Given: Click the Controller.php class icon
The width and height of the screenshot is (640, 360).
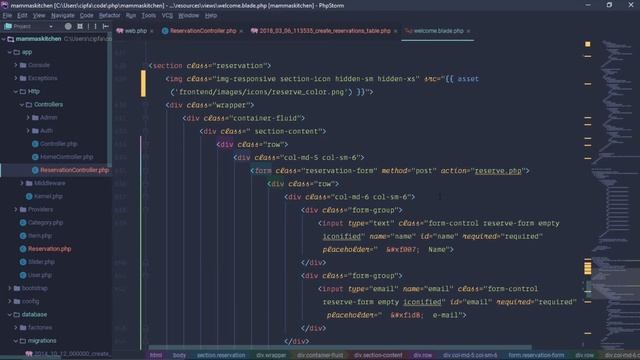Looking at the screenshot, I should pyautogui.click(x=35, y=144).
